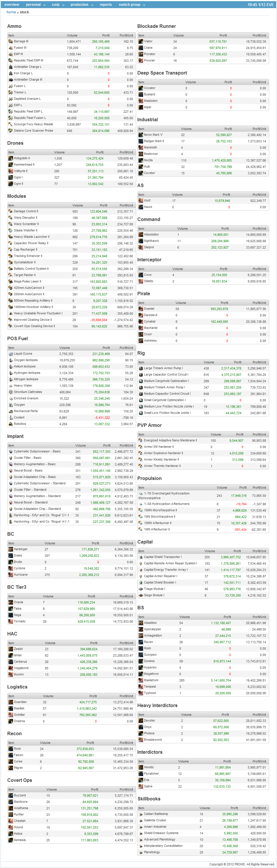Viewport: 277px width, 868px height.
Task: Open the personal dropdown menu
Action: tap(35, 5)
